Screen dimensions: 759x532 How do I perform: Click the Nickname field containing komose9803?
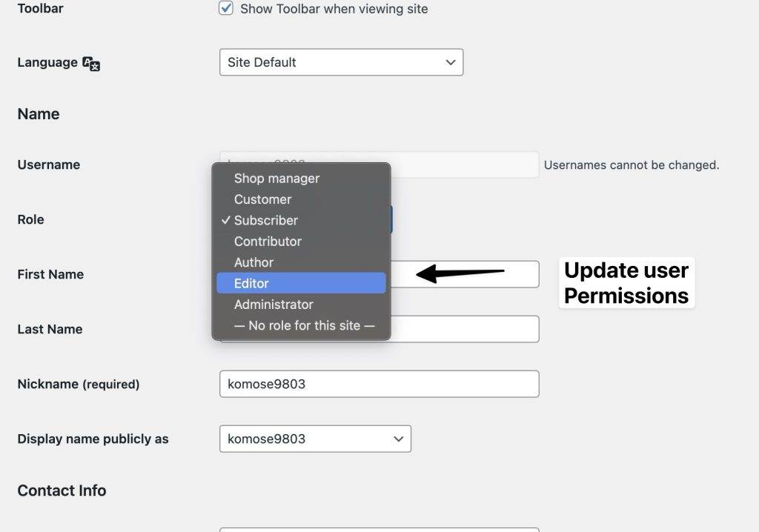(x=379, y=384)
